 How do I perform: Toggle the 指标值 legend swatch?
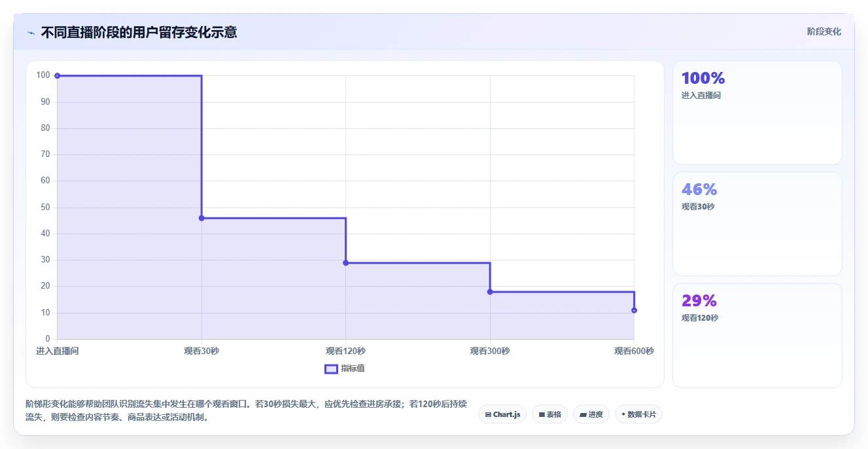331,368
